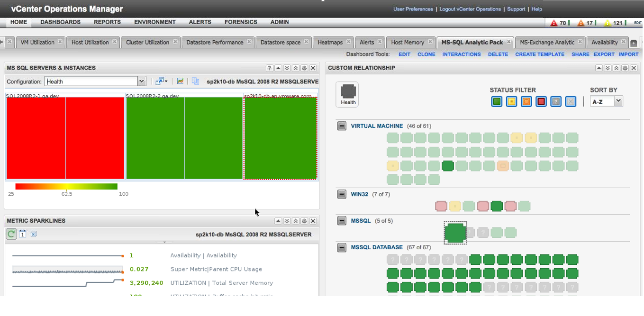
Task: Toggle the red status filter
Action: (541, 101)
